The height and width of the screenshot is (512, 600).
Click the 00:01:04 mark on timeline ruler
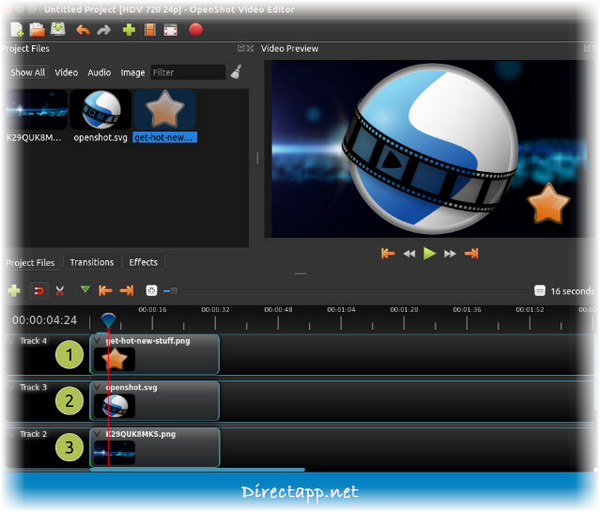[x=341, y=310]
